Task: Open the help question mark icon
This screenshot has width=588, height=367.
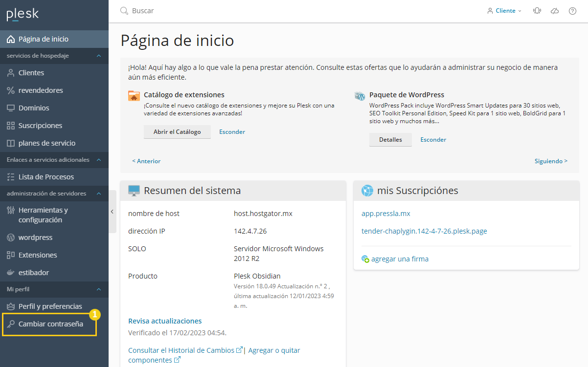Action: pos(572,11)
